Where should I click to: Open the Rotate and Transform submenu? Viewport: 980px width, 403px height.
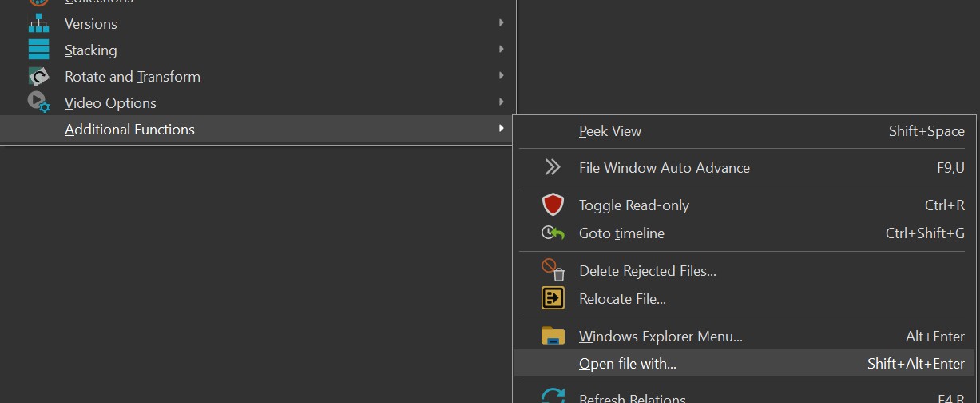click(x=258, y=76)
